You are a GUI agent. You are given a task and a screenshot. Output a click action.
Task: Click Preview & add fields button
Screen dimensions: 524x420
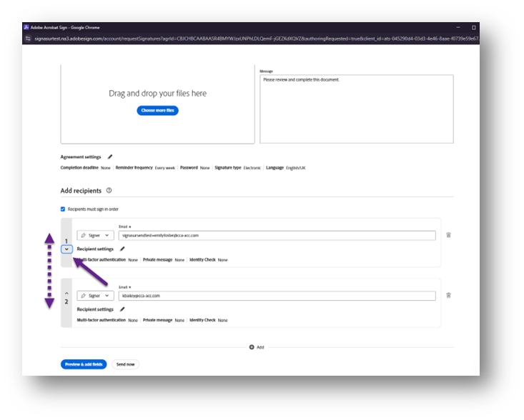(x=84, y=364)
